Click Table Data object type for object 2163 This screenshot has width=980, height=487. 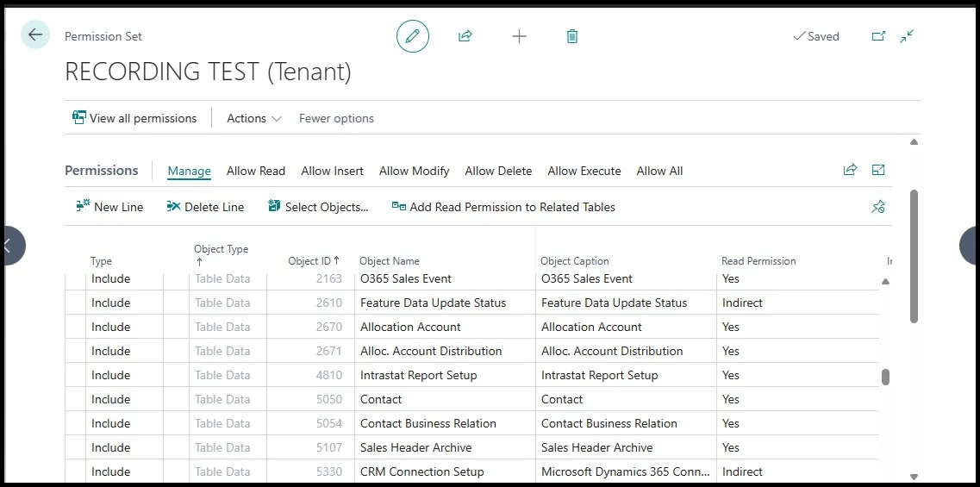tap(222, 278)
